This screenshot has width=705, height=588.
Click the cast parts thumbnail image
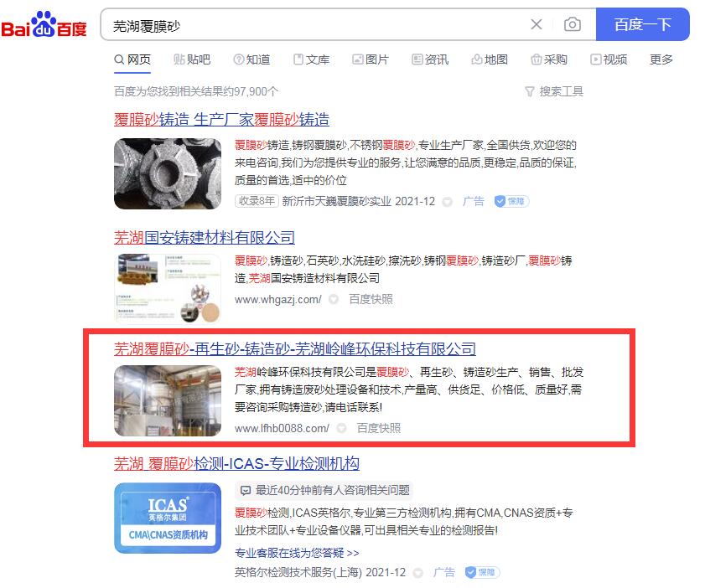tap(168, 174)
